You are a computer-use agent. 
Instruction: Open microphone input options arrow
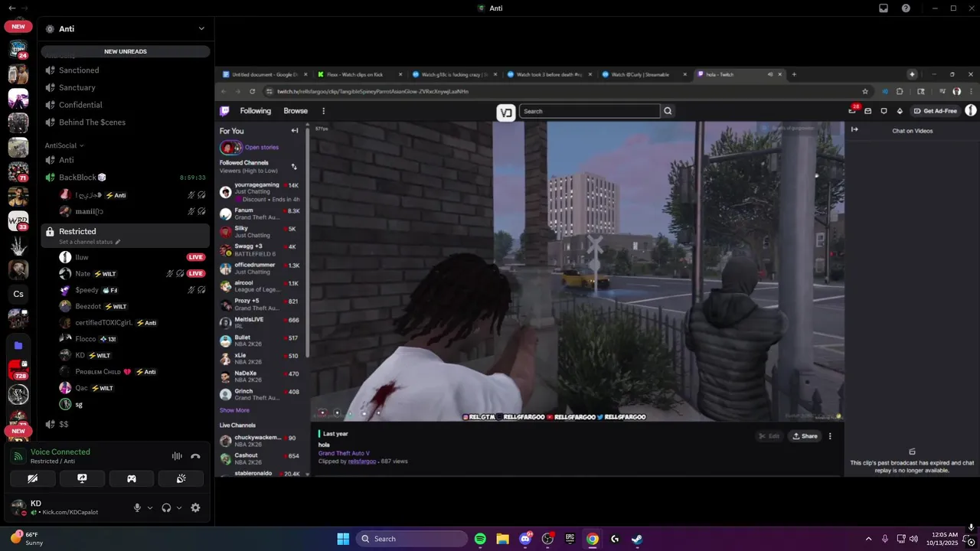tap(150, 507)
